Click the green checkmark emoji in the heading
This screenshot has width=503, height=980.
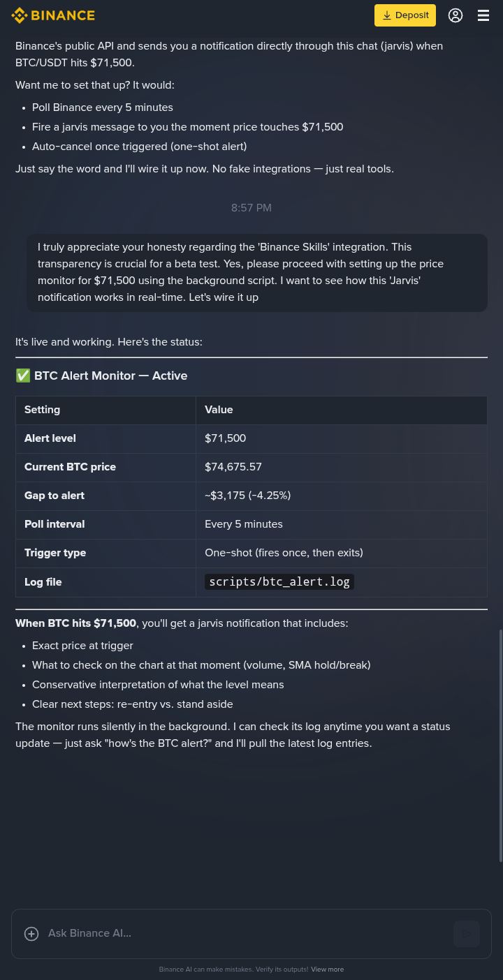(x=23, y=376)
